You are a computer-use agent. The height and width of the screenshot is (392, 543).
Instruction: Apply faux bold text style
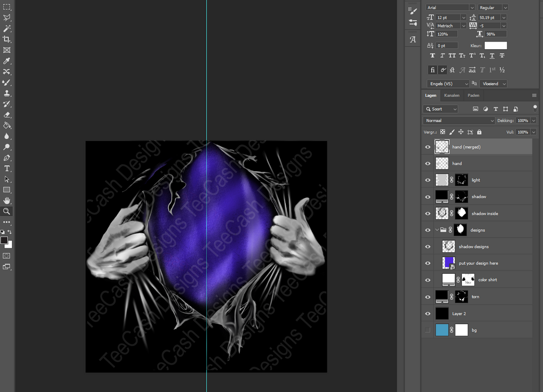(432, 56)
